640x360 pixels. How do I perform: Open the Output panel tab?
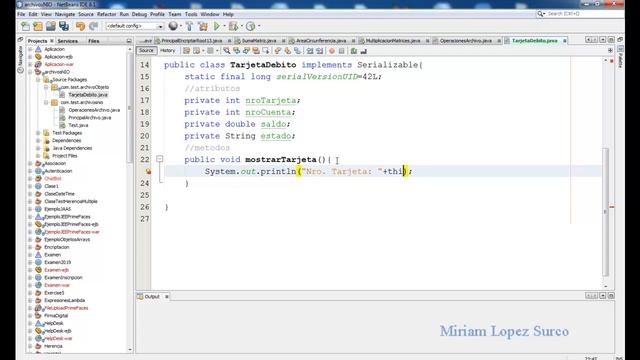coord(152,297)
